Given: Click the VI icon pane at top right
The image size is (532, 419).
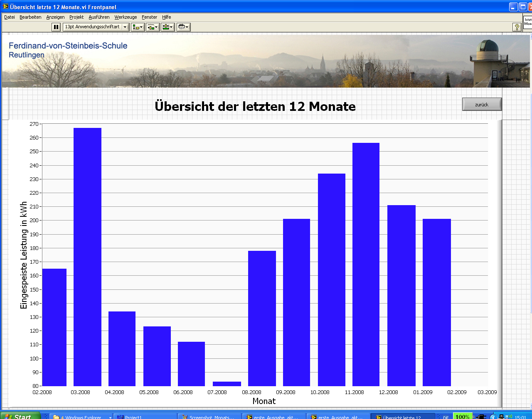Looking at the screenshot, I should 528,22.
